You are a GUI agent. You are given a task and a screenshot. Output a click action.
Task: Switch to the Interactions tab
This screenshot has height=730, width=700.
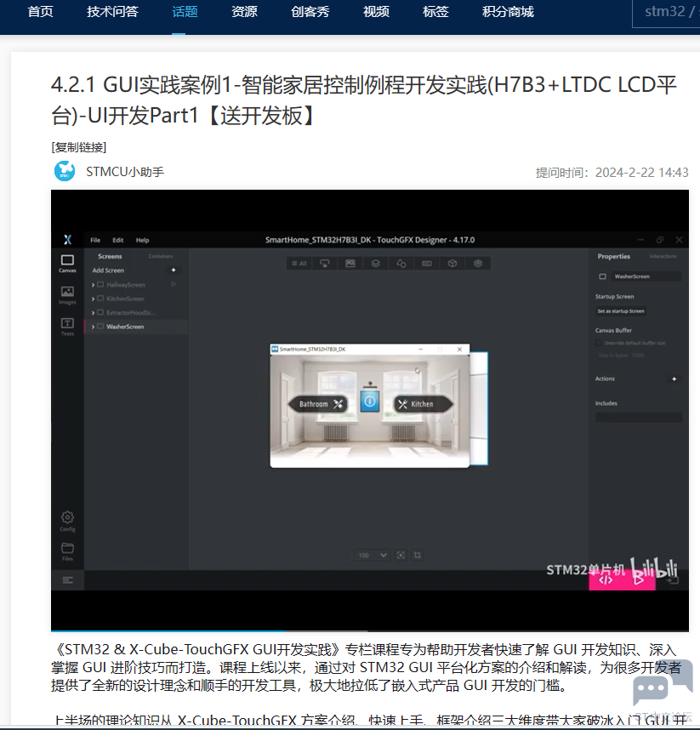[x=663, y=256]
